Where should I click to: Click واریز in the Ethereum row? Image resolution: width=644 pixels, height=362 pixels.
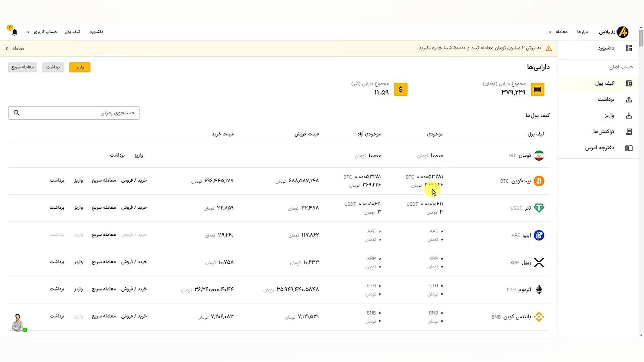pyautogui.click(x=78, y=289)
